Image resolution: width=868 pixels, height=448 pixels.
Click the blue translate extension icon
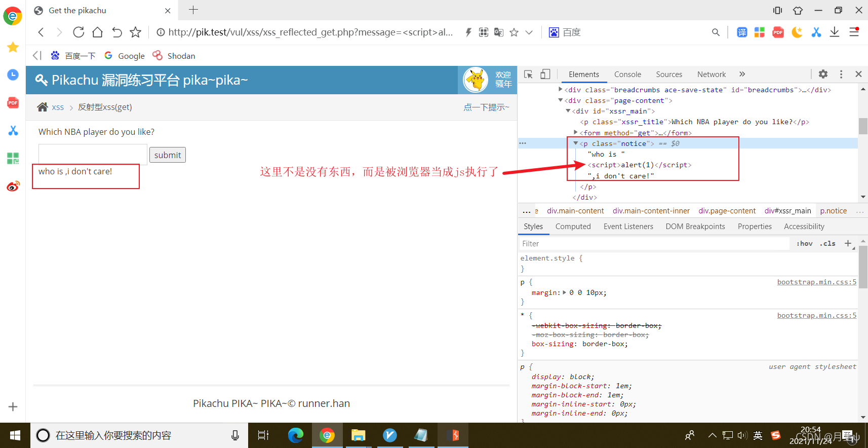[x=742, y=32]
